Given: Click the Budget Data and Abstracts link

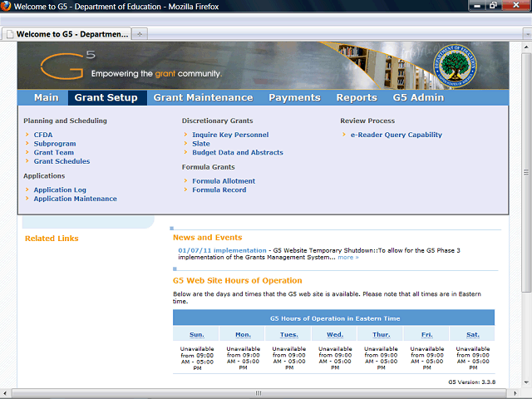Looking at the screenshot, I should [238, 153].
